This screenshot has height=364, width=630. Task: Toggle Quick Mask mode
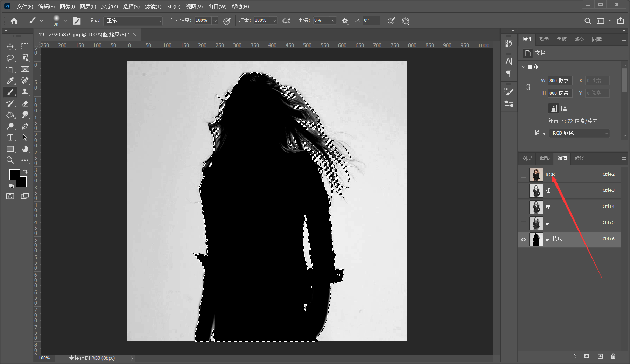(10, 196)
